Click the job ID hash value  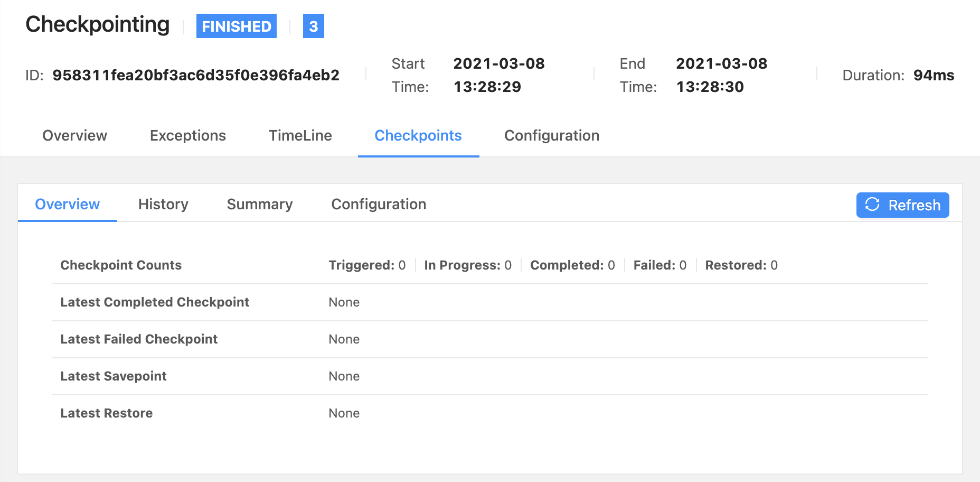(x=196, y=75)
